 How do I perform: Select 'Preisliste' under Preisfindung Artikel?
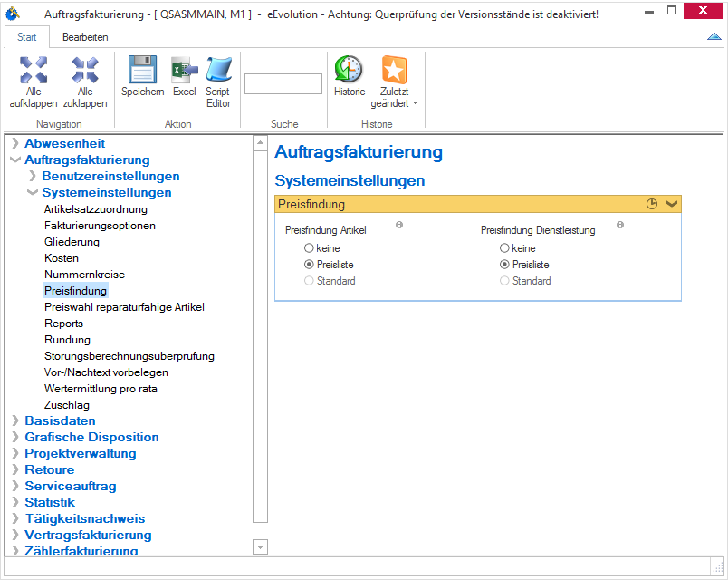[x=309, y=265]
